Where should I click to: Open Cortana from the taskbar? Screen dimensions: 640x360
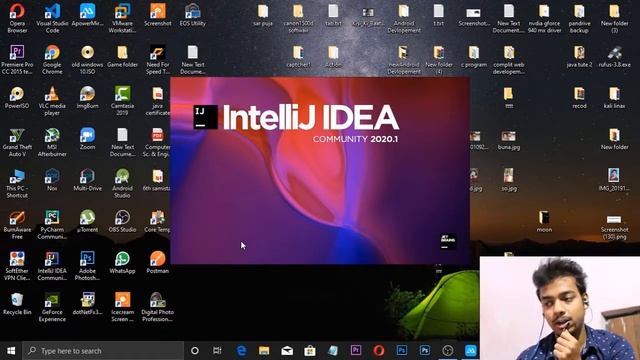tap(195, 351)
